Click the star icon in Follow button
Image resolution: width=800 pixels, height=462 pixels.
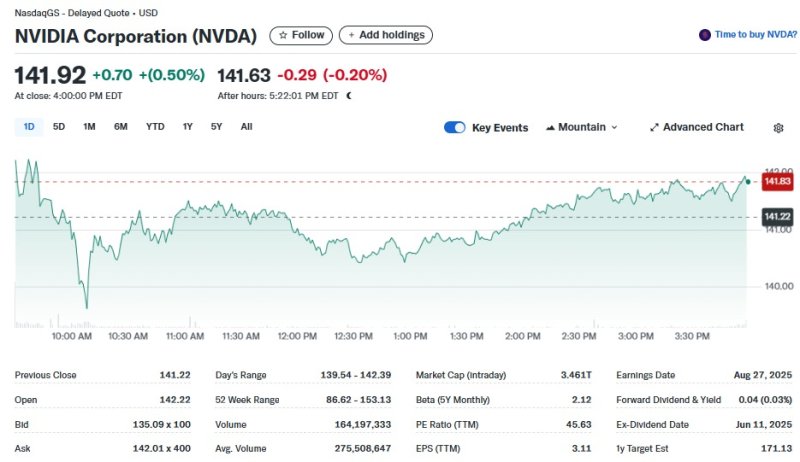click(x=283, y=35)
